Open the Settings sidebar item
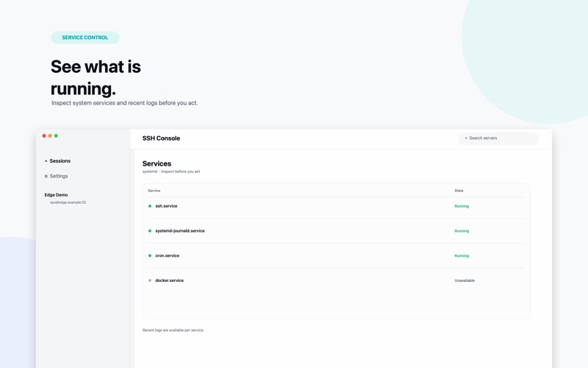This screenshot has width=588, height=368. point(57,176)
